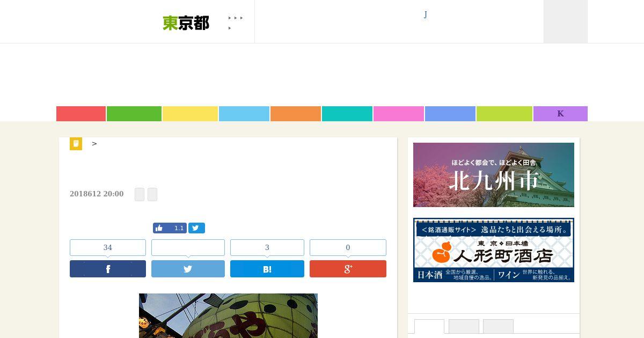Open the yellow category icon in the breadcrumb

[x=76, y=144]
